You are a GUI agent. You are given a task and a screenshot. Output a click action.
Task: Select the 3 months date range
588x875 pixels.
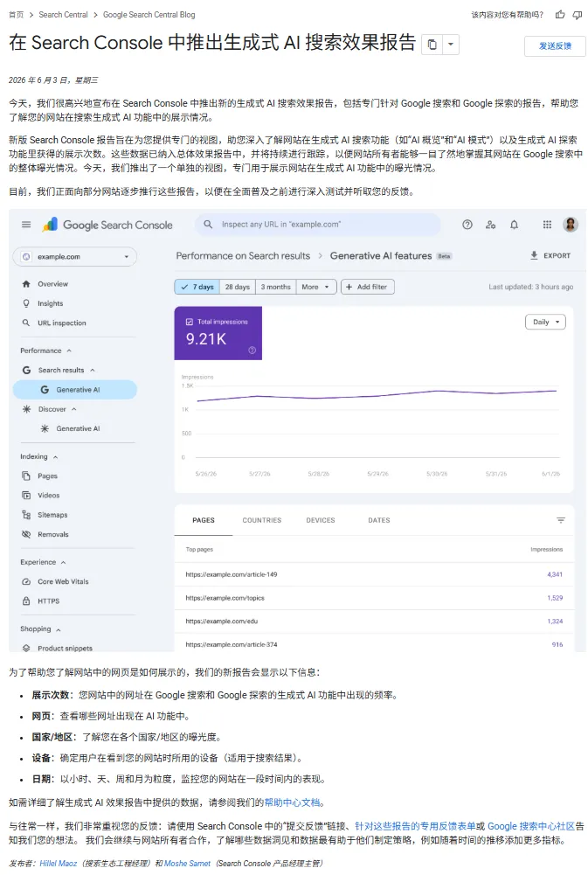tap(275, 287)
